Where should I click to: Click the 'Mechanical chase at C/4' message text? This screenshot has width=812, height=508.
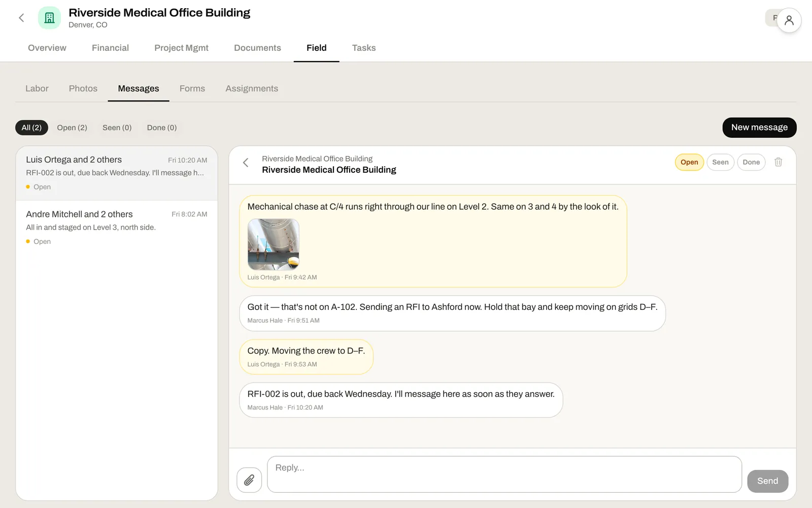point(433,207)
